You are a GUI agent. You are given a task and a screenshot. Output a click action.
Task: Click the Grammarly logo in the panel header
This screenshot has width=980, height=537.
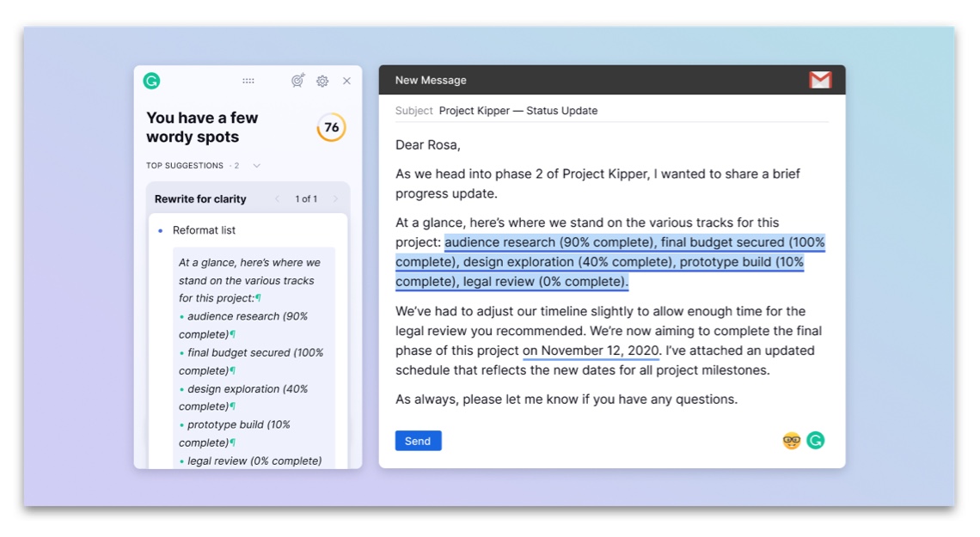click(151, 81)
